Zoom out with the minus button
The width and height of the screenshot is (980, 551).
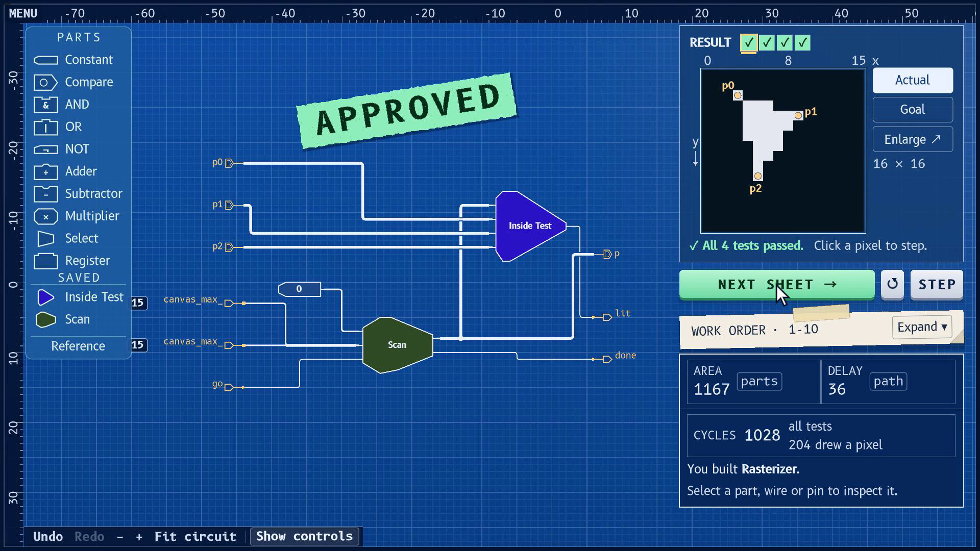120,537
